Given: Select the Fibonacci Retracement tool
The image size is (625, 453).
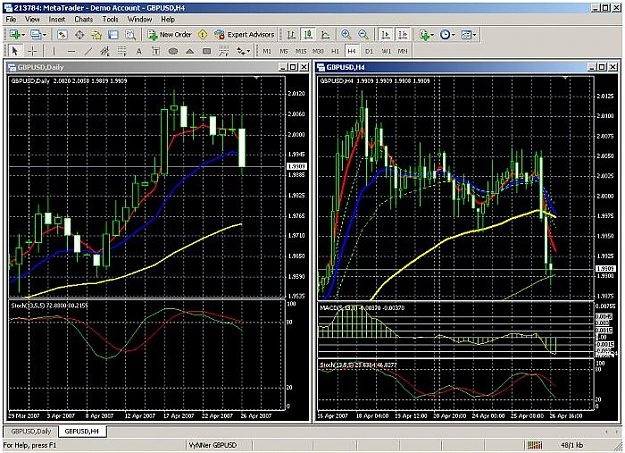Looking at the screenshot, I should [122, 51].
